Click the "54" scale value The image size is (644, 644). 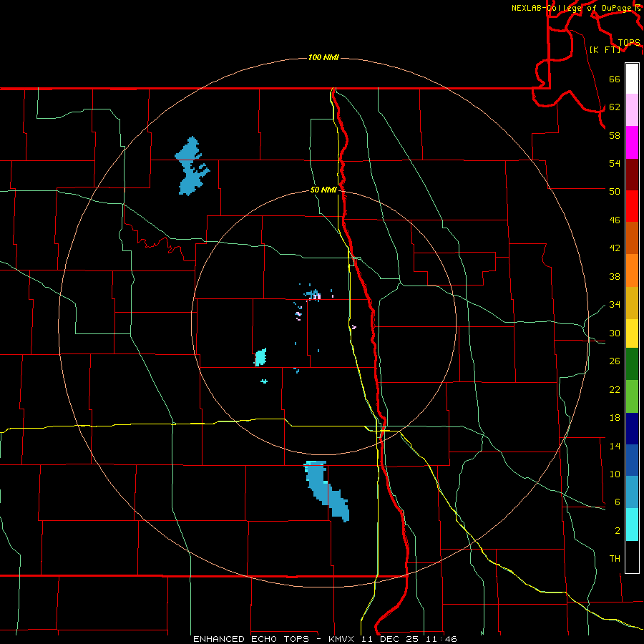[615, 163]
